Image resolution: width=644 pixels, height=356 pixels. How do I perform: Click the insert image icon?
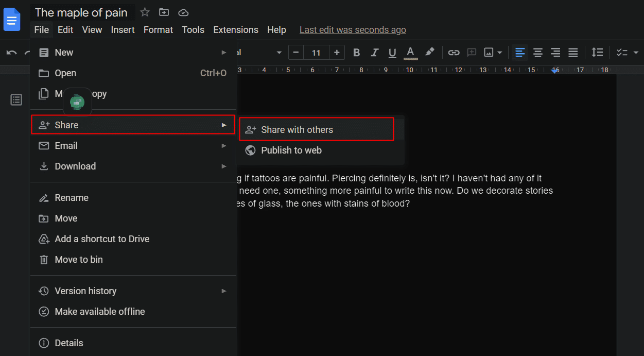[x=489, y=53]
